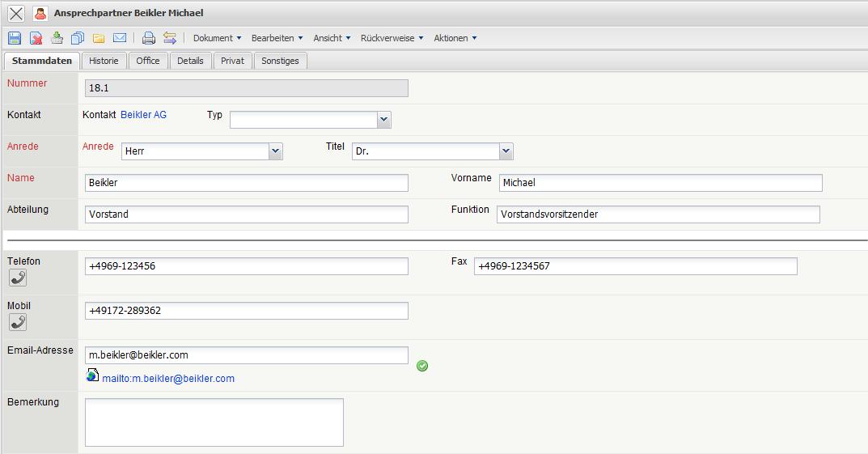
Task: Switch to the Privat tab
Action: pos(232,61)
